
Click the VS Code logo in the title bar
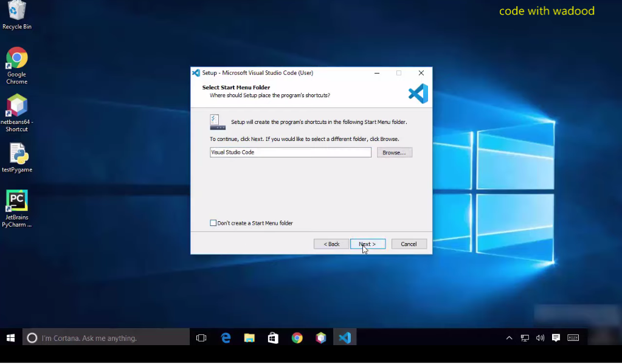(x=196, y=72)
